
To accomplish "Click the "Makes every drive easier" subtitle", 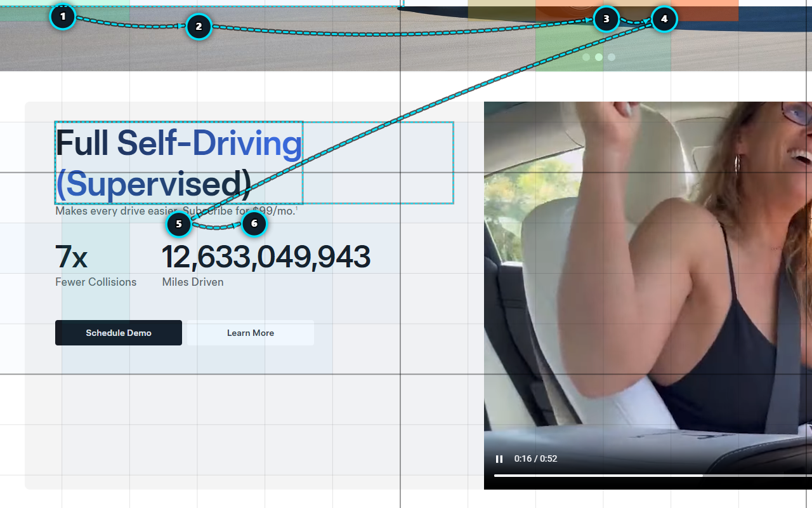I will pyautogui.click(x=176, y=211).
